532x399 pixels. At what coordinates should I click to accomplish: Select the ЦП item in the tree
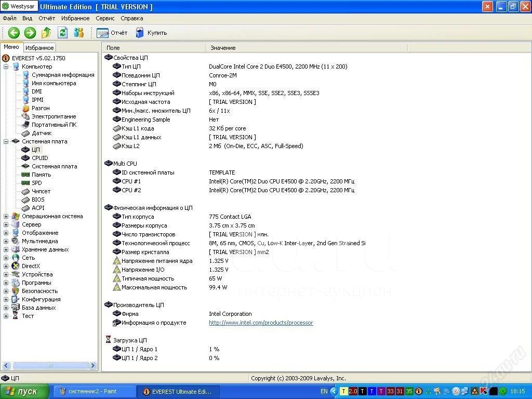point(36,150)
